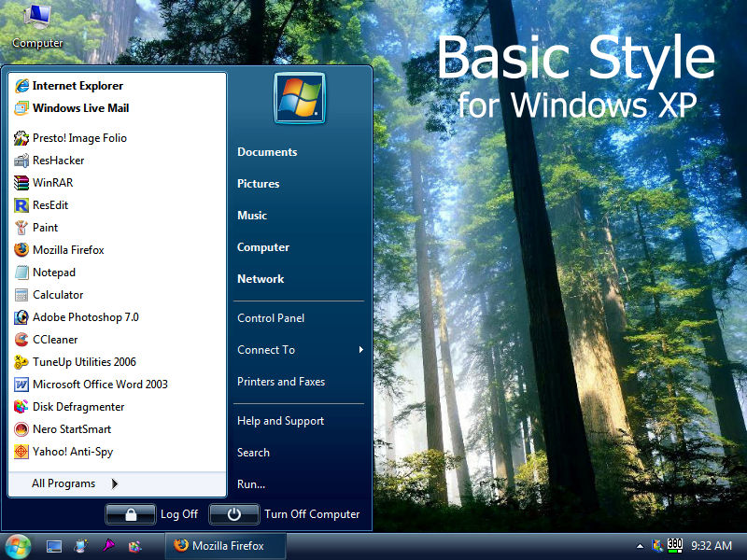Click the Turn Off Computer power button
The height and width of the screenshot is (560, 747).
click(234, 514)
